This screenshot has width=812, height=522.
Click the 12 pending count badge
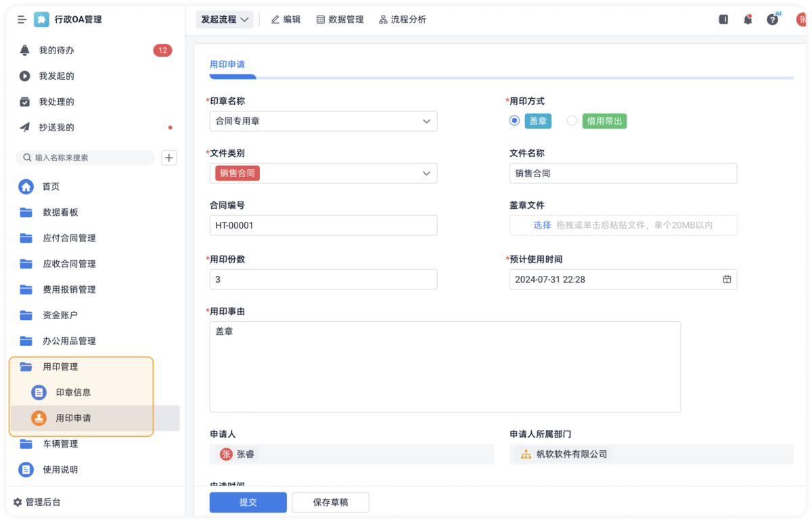tap(162, 51)
